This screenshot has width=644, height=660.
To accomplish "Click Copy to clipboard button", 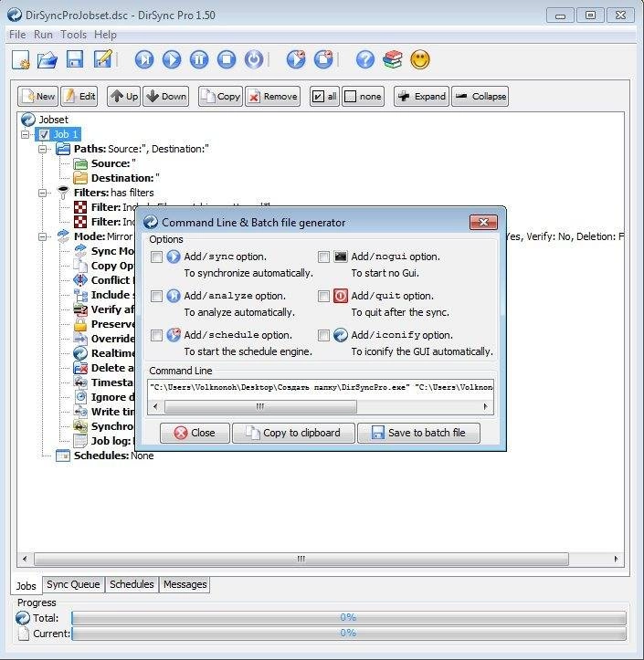I will (x=293, y=433).
